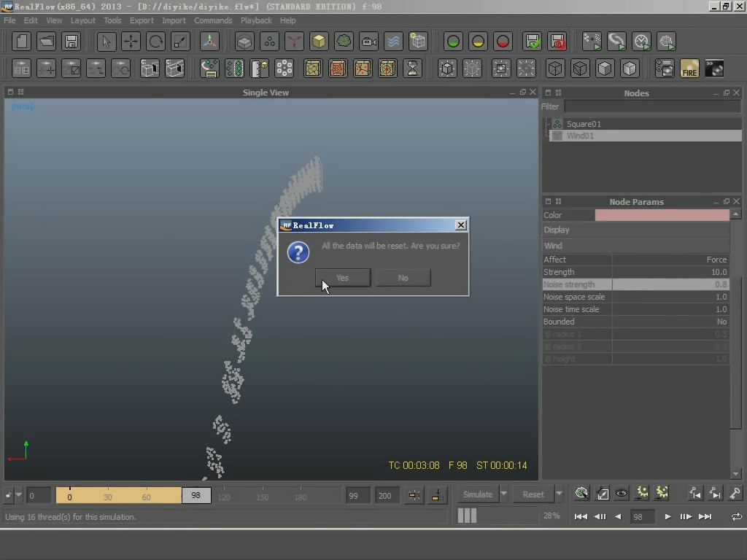Click the question mark dialog icon
Viewport: 747px width, 560px height.
point(298,252)
